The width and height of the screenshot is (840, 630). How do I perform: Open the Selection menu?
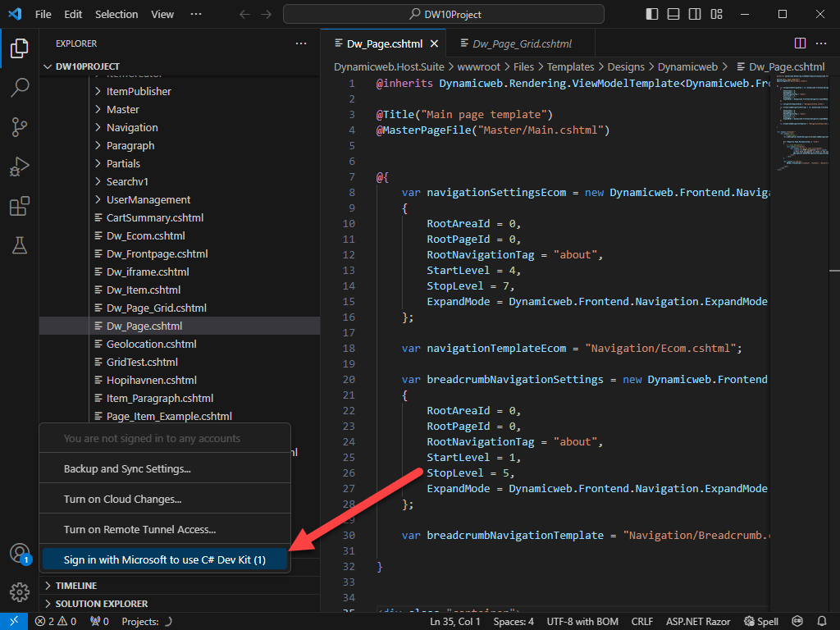[x=116, y=15]
